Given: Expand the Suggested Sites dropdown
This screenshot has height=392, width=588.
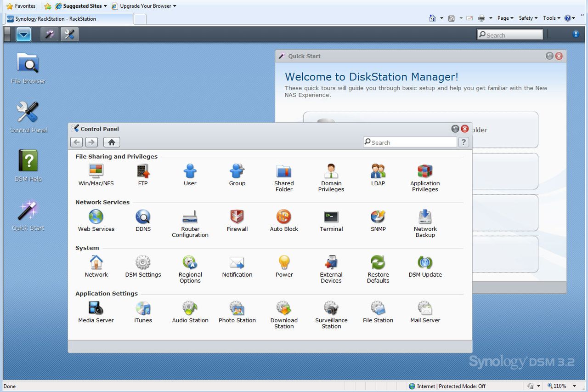Looking at the screenshot, I should (x=105, y=6).
